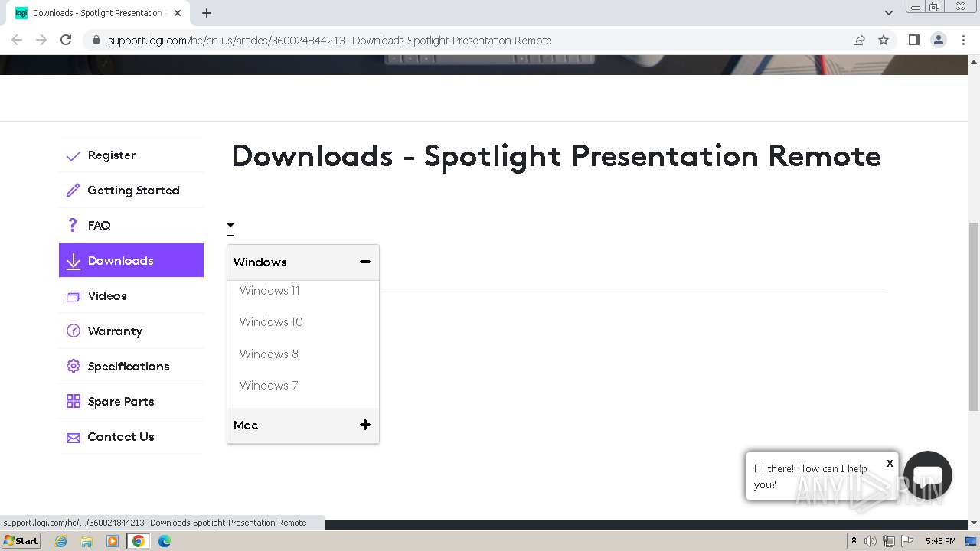Click the page heading 'Downloads - Spotlight Presentation Remote'
This screenshot has height=551, width=980.
coord(556,156)
